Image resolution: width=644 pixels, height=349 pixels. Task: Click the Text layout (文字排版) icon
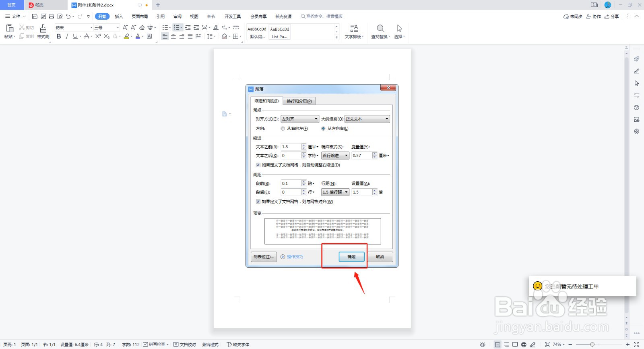(x=354, y=28)
